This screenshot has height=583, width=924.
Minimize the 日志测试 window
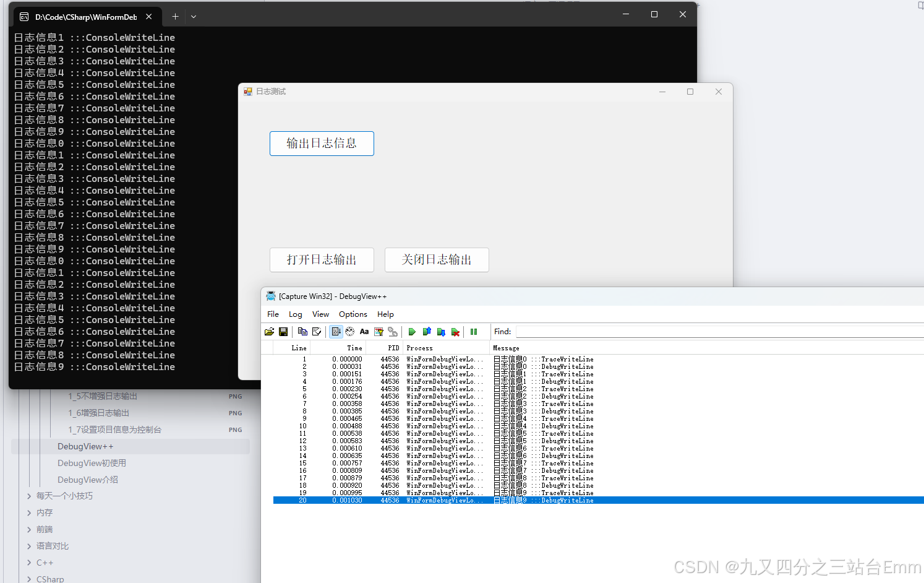(x=662, y=92)
